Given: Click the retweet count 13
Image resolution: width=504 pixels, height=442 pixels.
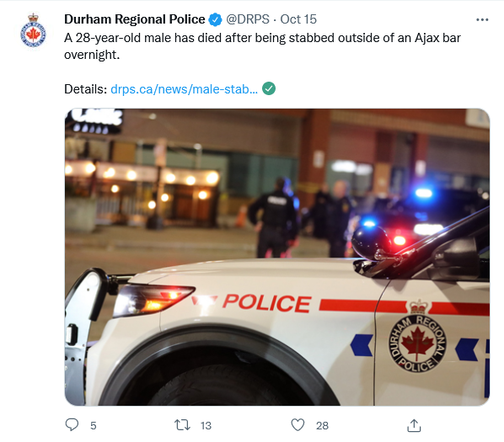Looking at the screenshot, I should pyautogui.click(x=206, y=426).
